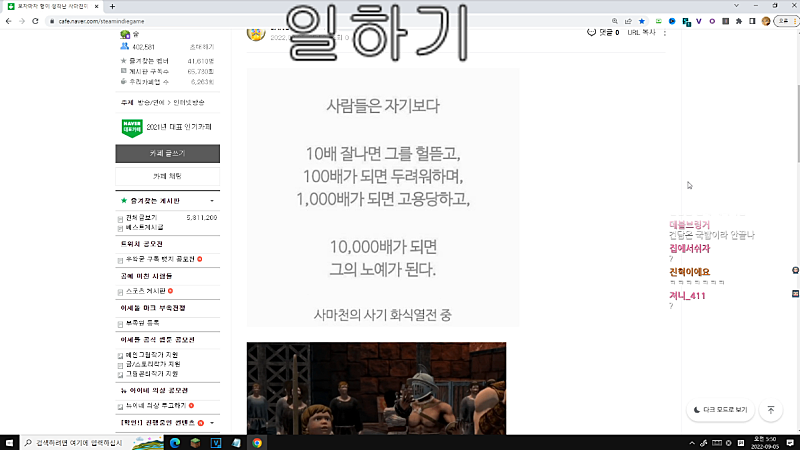800x450 pixels.
Task: Open the blue circular play extension
Action: [672, 21]
